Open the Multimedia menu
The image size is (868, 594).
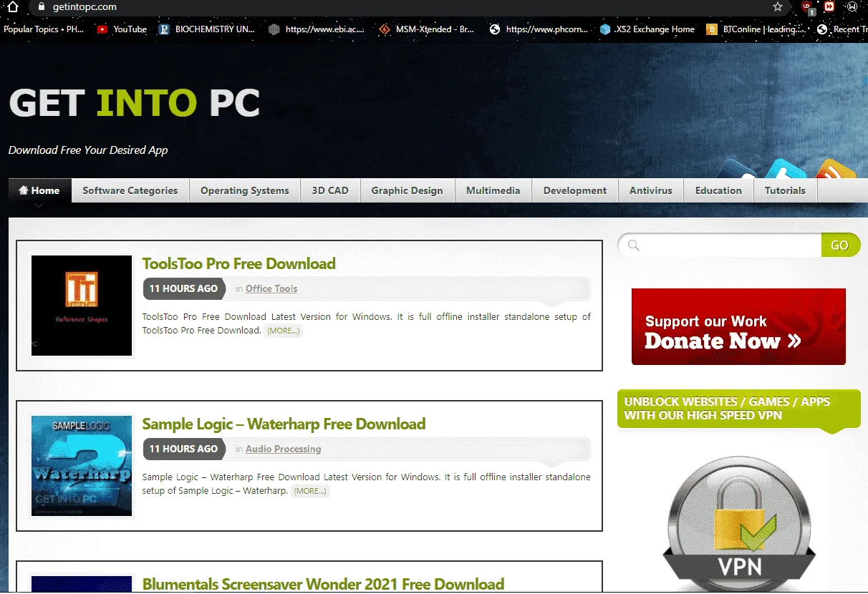493,190
